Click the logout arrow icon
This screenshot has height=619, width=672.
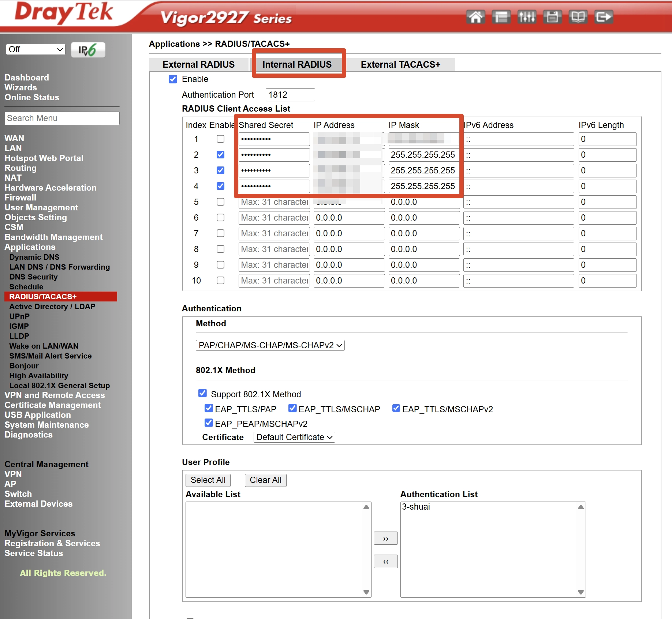point(604,17)
